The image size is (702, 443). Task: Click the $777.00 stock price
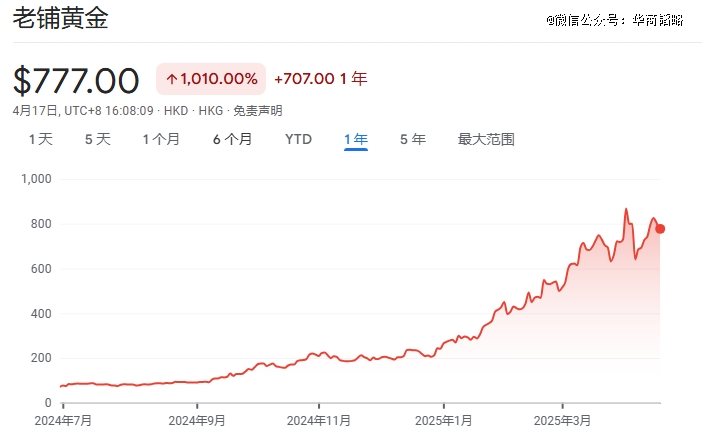[x=76, y=79]
